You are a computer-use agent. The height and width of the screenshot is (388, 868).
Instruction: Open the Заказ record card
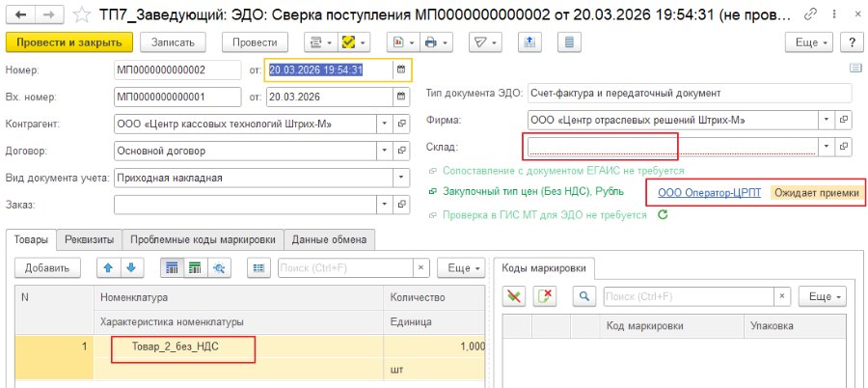click(401, 205)
